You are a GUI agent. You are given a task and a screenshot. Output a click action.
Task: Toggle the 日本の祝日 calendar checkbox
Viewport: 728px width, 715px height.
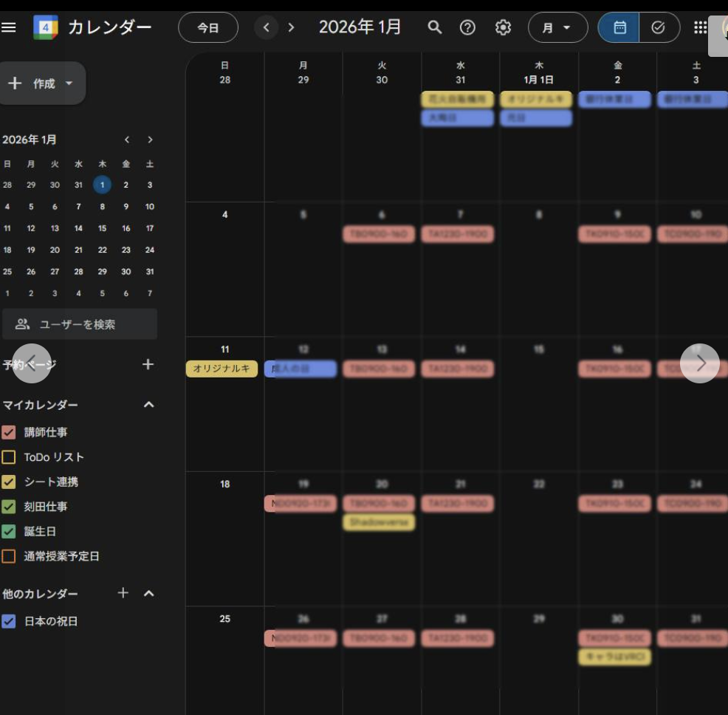pyautogui.click(x=9, y=621)
